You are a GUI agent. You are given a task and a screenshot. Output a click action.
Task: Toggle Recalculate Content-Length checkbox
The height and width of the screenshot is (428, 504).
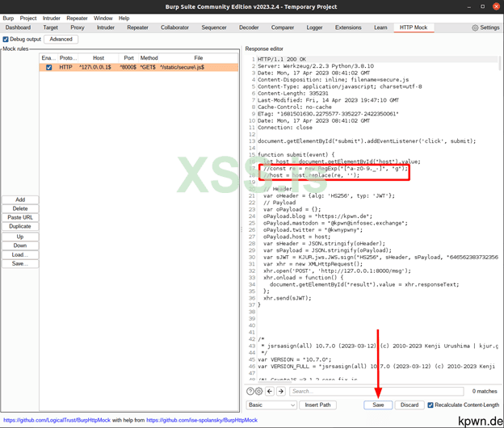pyautogui.click(x=430, y=405)
